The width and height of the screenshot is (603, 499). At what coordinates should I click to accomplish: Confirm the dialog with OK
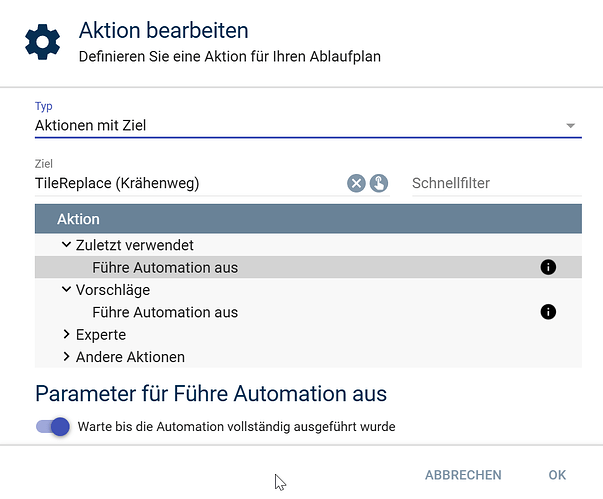point(557,475)
